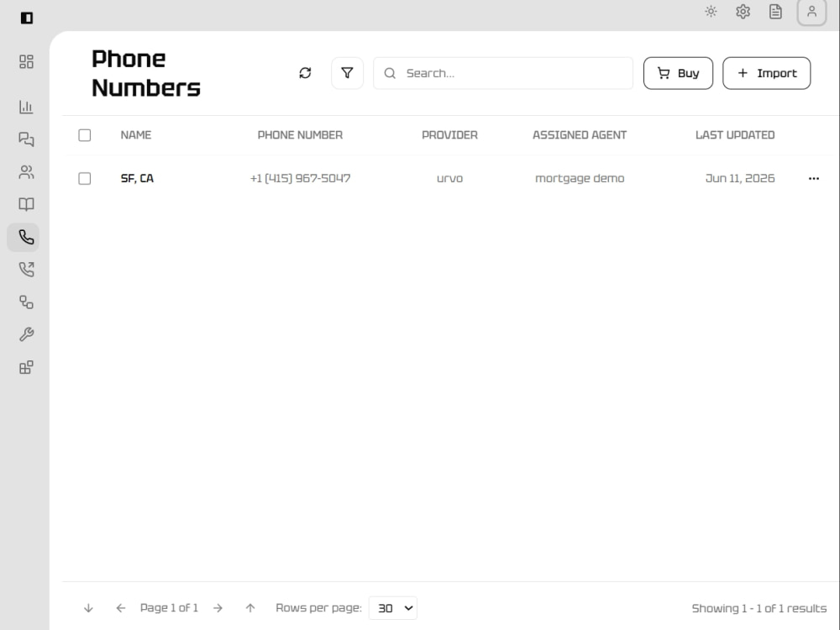The image size is (840, 630).
Task: Open the integrations blocks icon
Action: pos(26,368)
